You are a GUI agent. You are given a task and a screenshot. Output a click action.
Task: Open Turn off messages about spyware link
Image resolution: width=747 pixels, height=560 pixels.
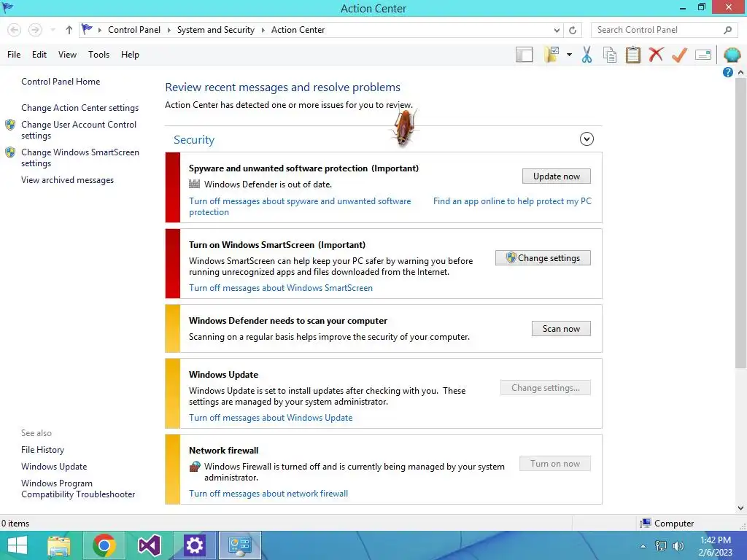pos(300,206)
